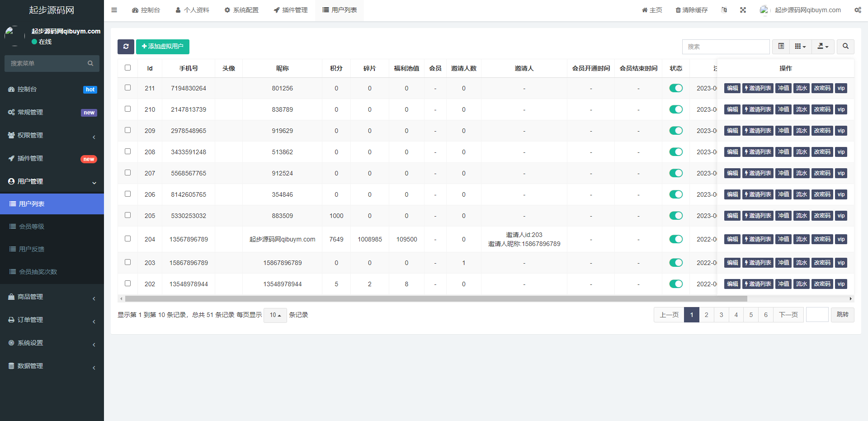Screen dimensions: 868x421
Task: Click 冲值 for user Id 206
Action: click(x=783, y=194)
